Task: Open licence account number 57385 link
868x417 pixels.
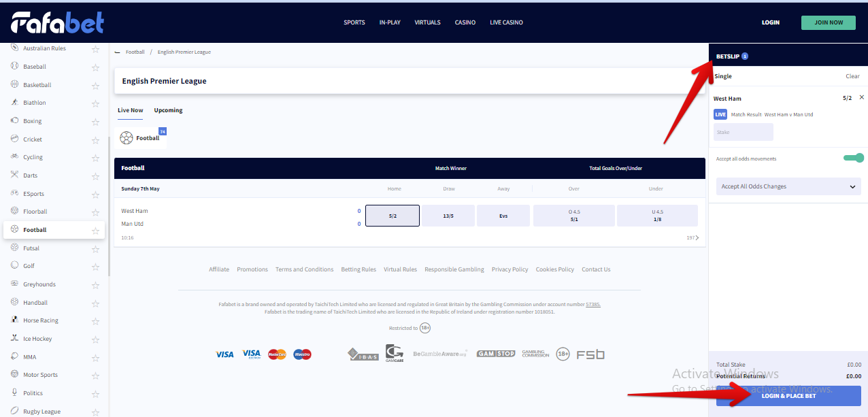Action: click(x=593, y=305)
